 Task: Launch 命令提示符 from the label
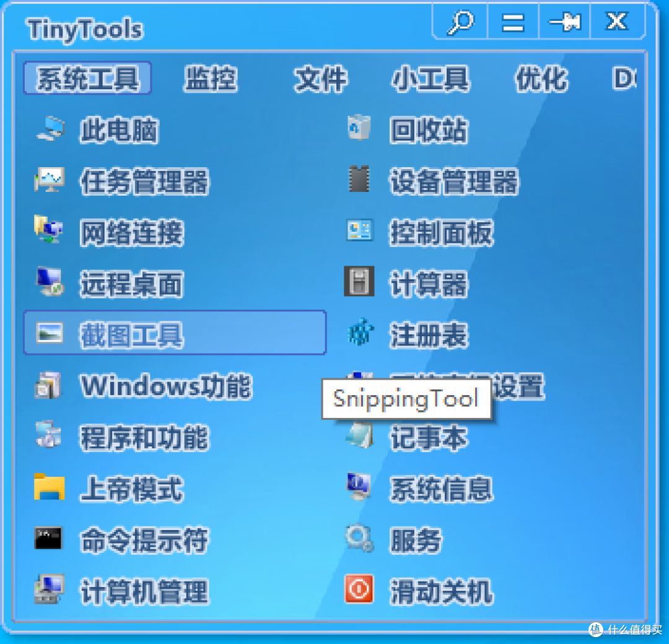144,541
